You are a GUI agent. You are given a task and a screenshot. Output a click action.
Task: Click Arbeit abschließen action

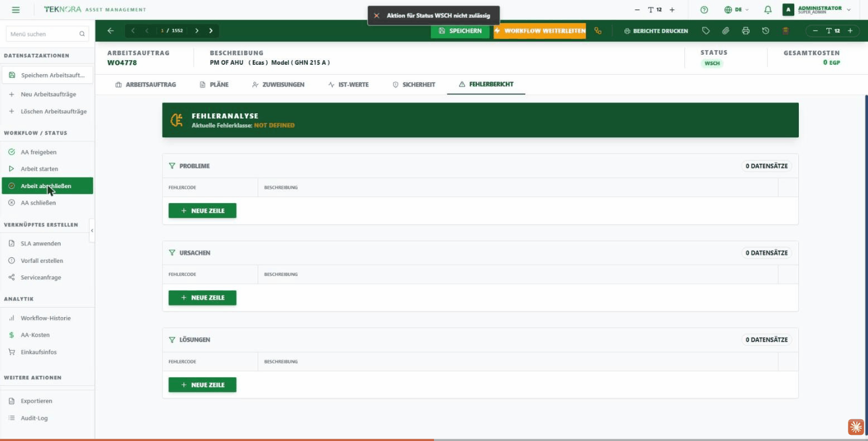point(47,186)
